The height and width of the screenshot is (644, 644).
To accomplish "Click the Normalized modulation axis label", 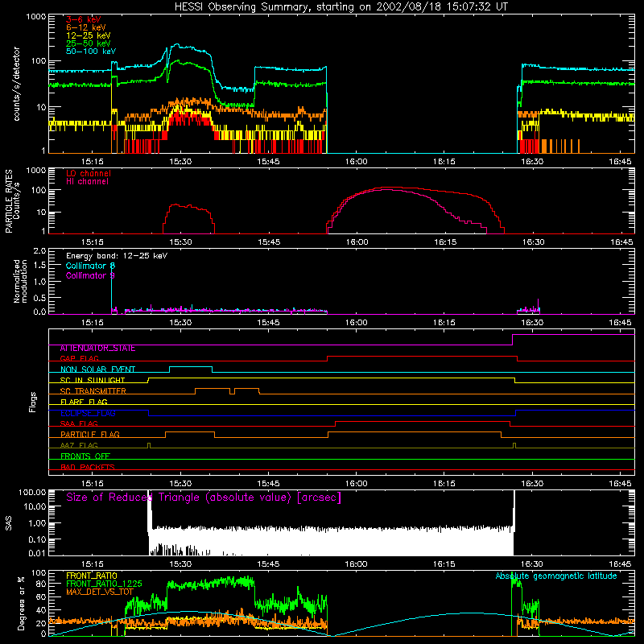I will pos(21,281).
